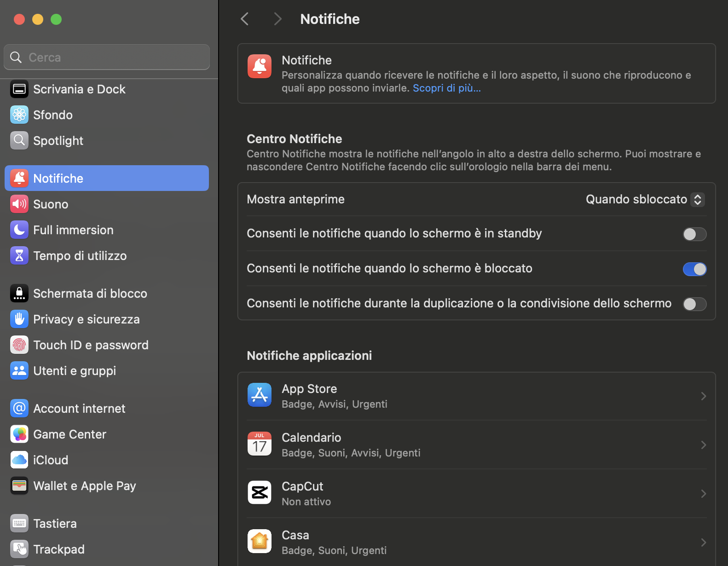The image size is (728, 566).
Task: Select Suono in the sidebar
Action: (107, 204)
